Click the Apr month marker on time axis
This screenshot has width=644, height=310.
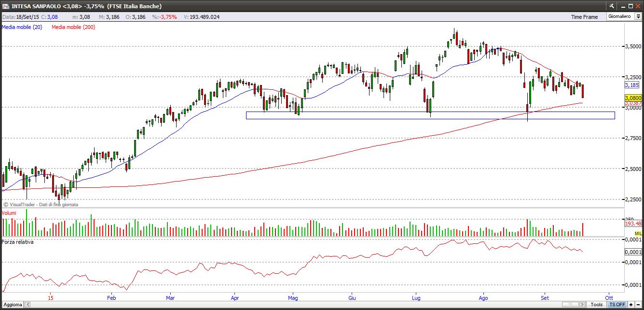[x=235, y=297]
